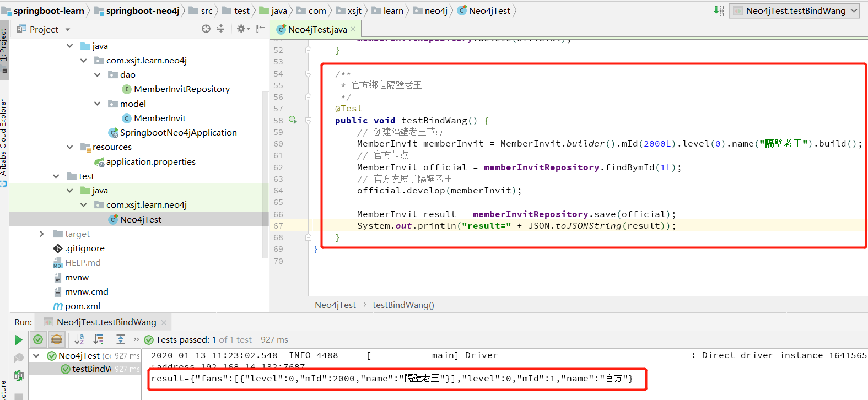Screen dimensions: 868x400
Task: Click testBindWang() in editor bottom breadcrumb
Action: pyautogui.click(x=403, y=305)
